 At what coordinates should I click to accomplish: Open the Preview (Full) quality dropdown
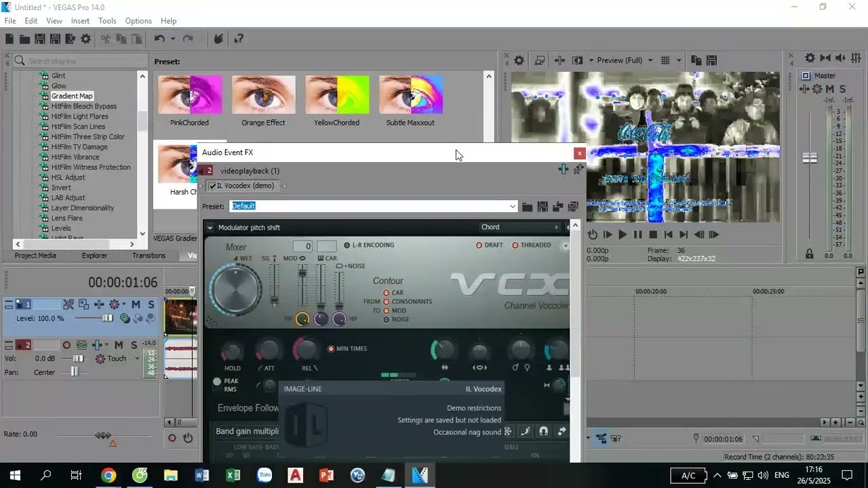pos(650,60)
